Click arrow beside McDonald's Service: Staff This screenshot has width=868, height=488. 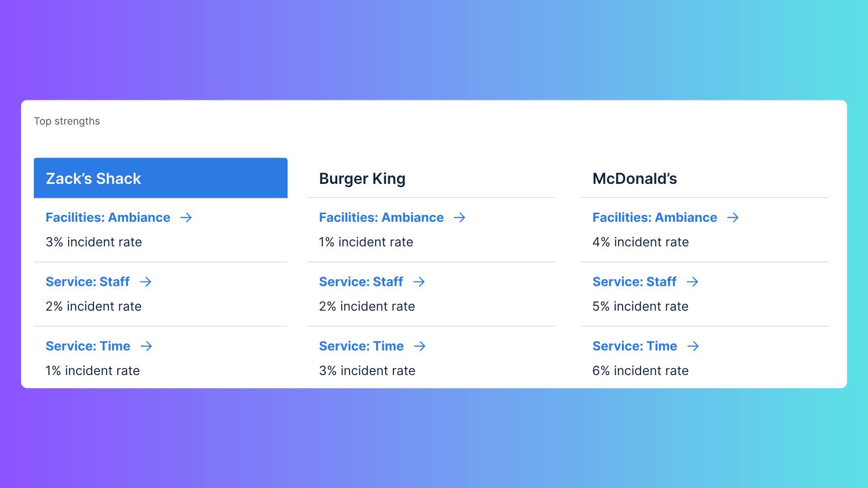point(693,282)
